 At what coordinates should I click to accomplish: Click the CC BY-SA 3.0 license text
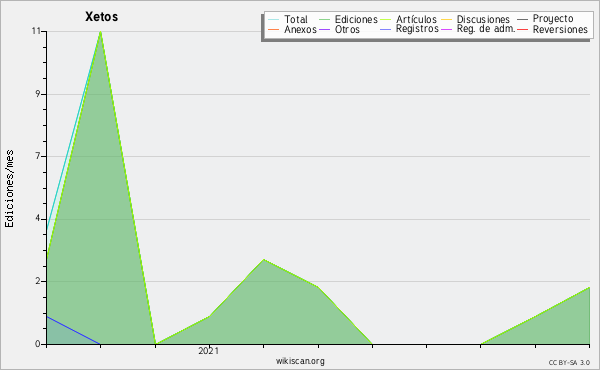click(569, 362)
